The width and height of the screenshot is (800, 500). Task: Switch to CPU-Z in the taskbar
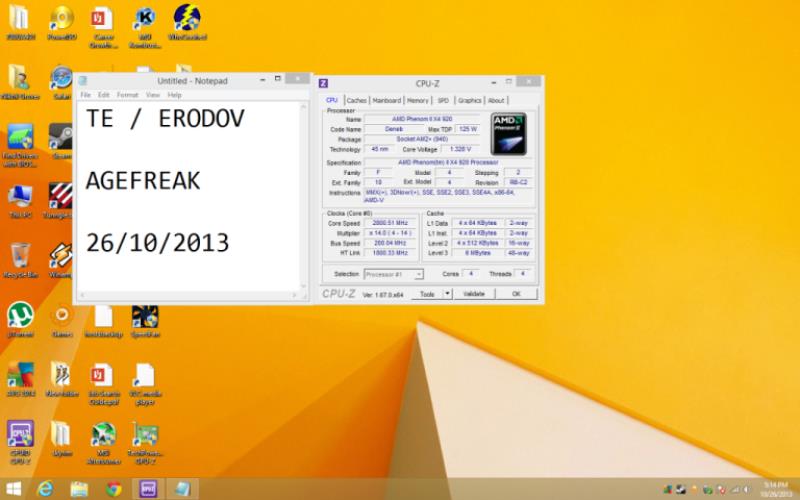pos(148,488)
